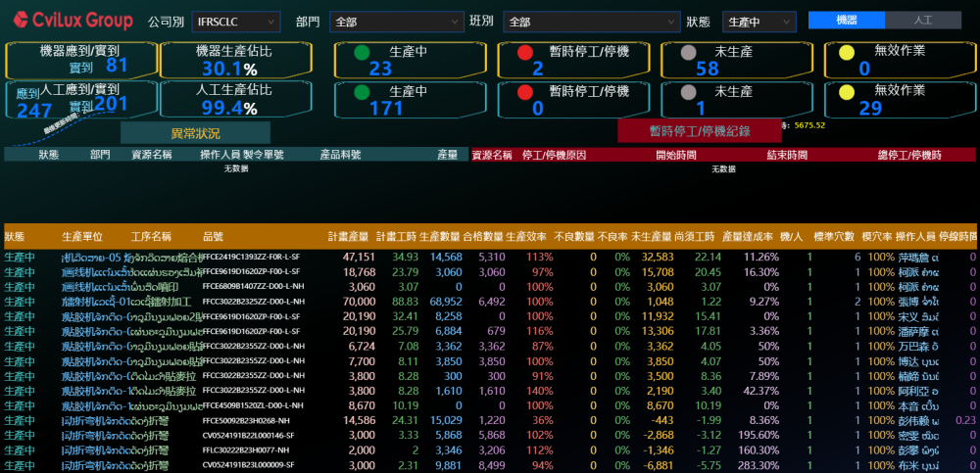Sort table by 計畫產量 column header
Image resolution: width=980 pixels, height=473 pixels.
(347, 237)
